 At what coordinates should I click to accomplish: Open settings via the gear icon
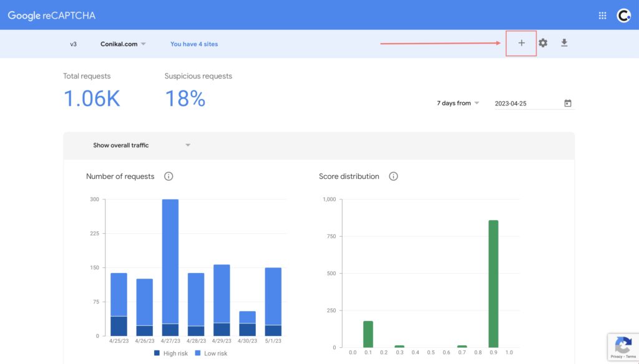[543, 43]
